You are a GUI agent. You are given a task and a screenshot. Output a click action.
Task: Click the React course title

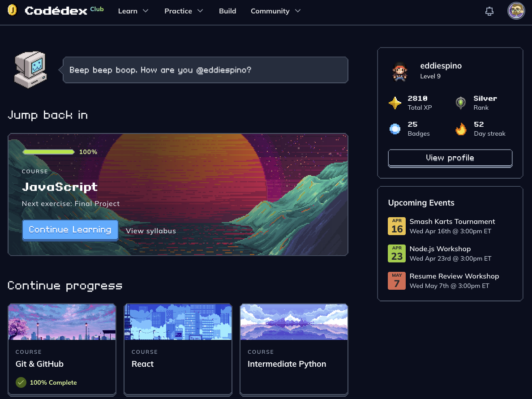[142, 364]
